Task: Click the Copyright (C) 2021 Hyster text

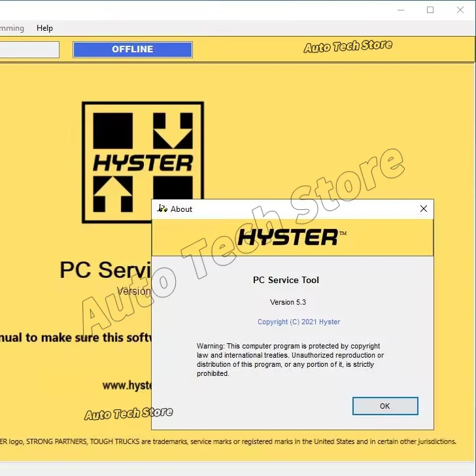Action: (x=299, y=322)
